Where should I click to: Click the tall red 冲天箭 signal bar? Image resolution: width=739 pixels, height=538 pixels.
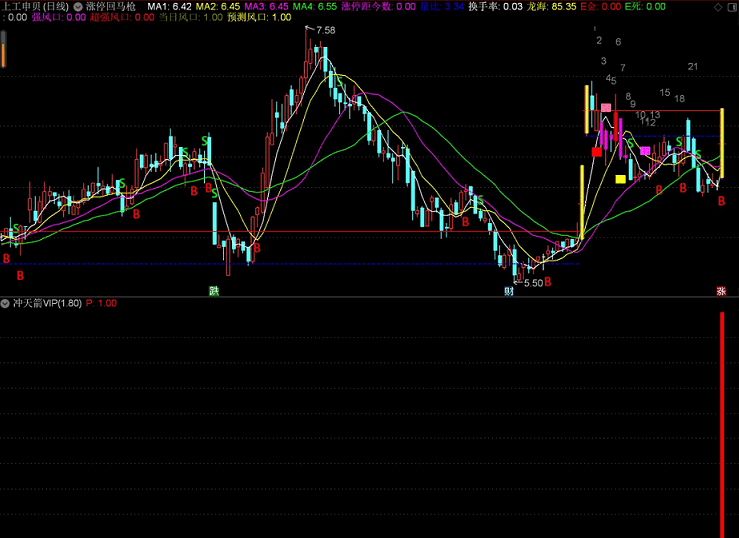pos(722,424)
